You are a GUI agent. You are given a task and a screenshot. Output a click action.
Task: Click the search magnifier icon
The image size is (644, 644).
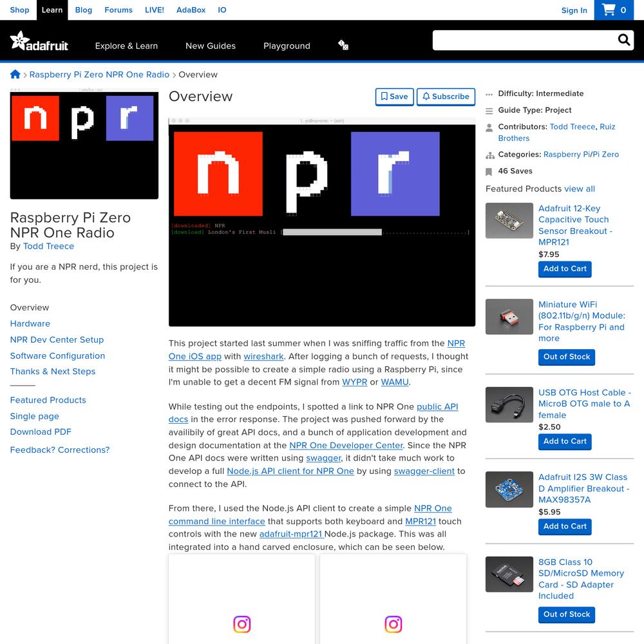click(x=623, y=40)
